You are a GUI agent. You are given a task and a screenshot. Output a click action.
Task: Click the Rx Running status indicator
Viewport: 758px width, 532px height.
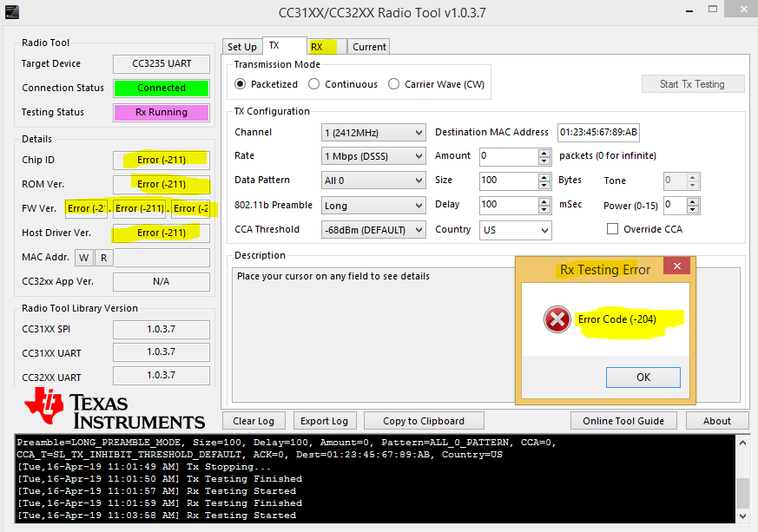161,112
